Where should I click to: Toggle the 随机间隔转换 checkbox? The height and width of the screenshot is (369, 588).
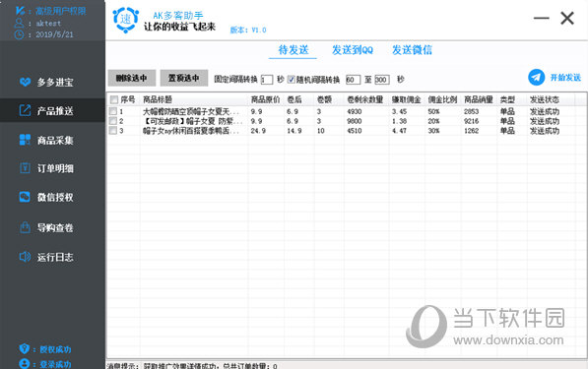[291, 80]
